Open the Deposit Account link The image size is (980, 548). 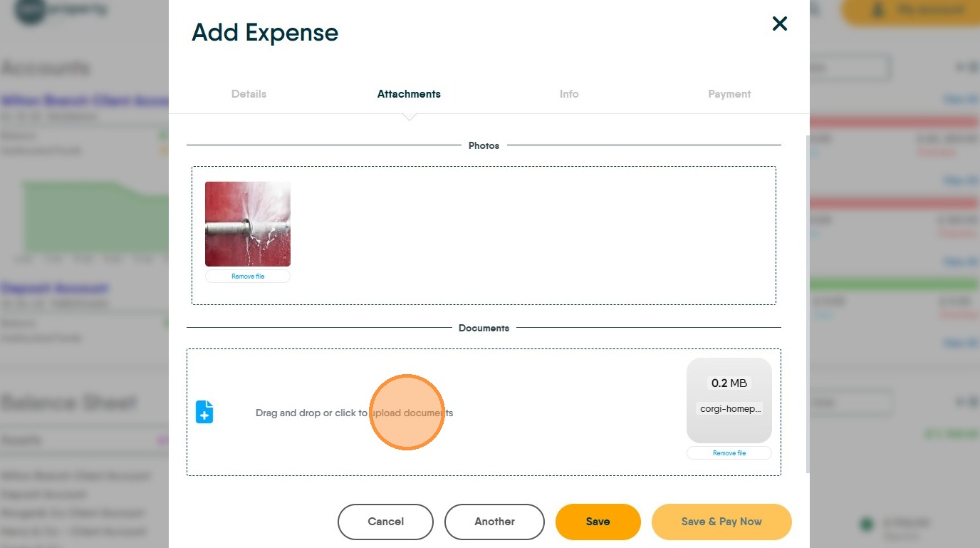click(x=55, y=289)
